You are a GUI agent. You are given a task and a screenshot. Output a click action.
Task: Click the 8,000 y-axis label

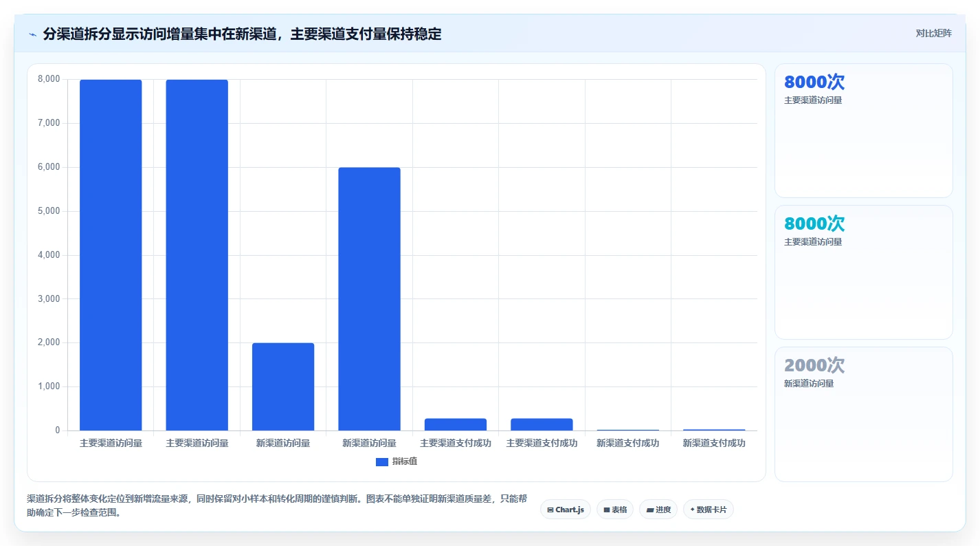coord(49,79)
